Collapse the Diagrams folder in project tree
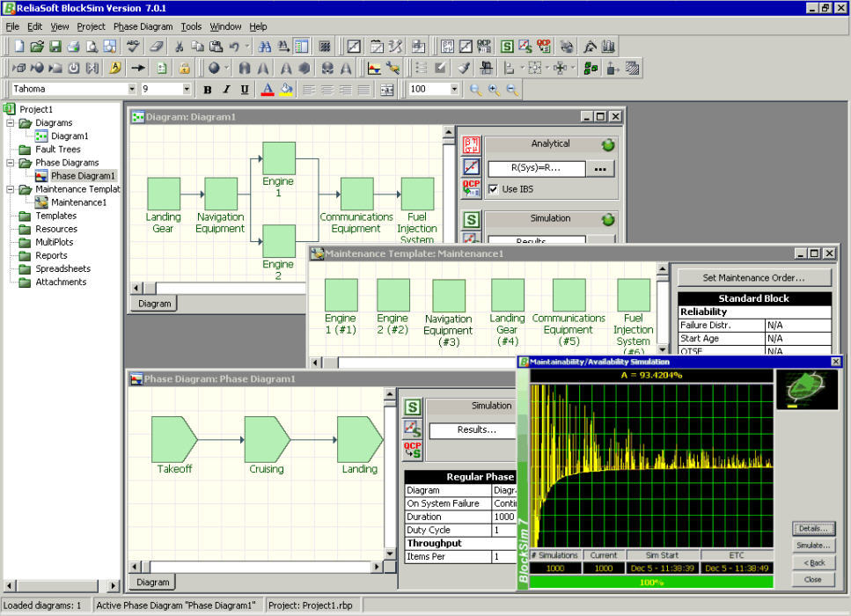851x616 pixels. coord(10,122)
